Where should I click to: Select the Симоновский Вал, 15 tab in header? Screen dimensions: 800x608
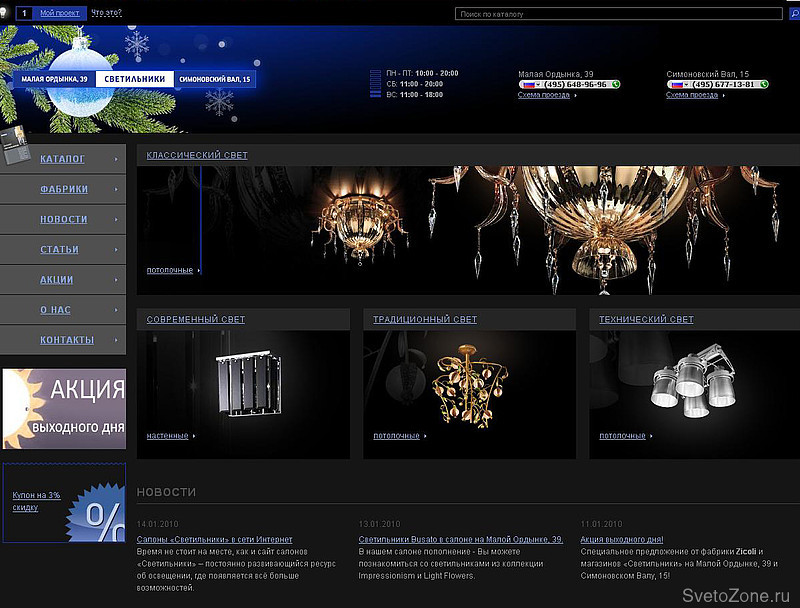215,79
